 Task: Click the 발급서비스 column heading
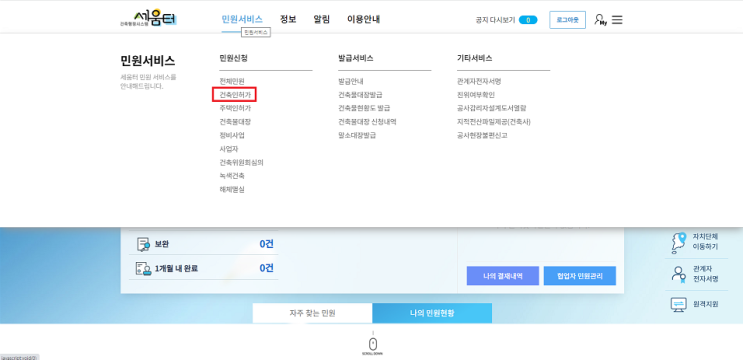click(355, 58)
